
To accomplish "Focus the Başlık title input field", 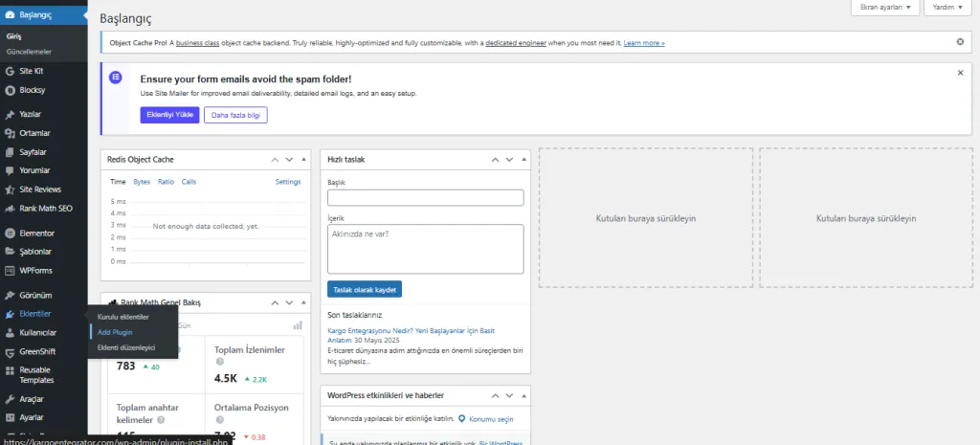I will tap(425, 198).
